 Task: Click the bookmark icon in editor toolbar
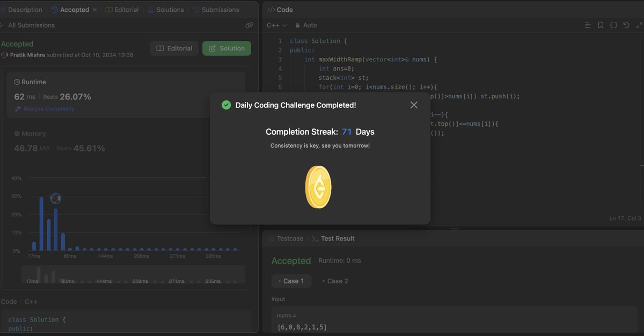pyautogui.click(x=601, y=25)
